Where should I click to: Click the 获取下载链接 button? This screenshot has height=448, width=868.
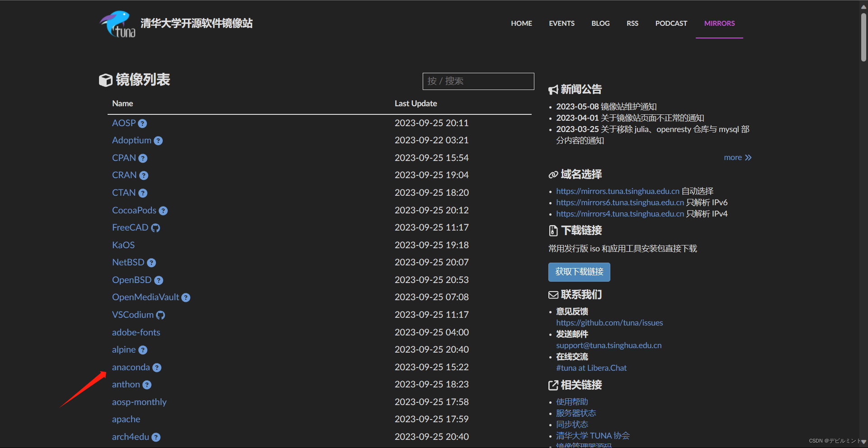point(579,272)
